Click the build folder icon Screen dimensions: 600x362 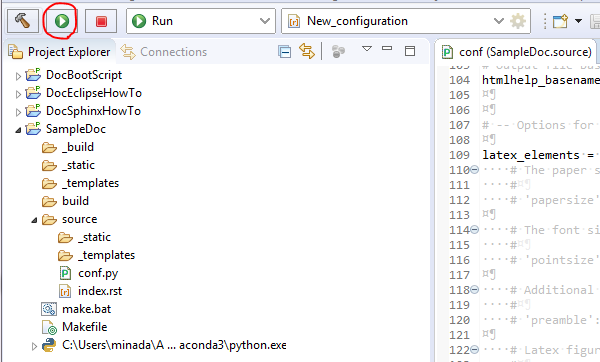pos(49,201)
